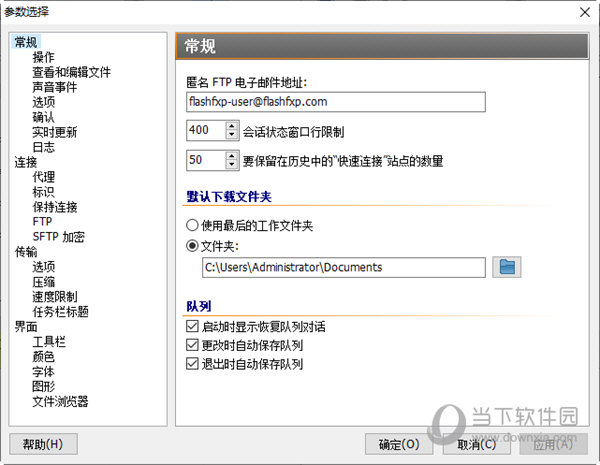Select 传输 section in the sidebar
The height and width of the screenshot is (465, 600).
click(x=26, y=252)
